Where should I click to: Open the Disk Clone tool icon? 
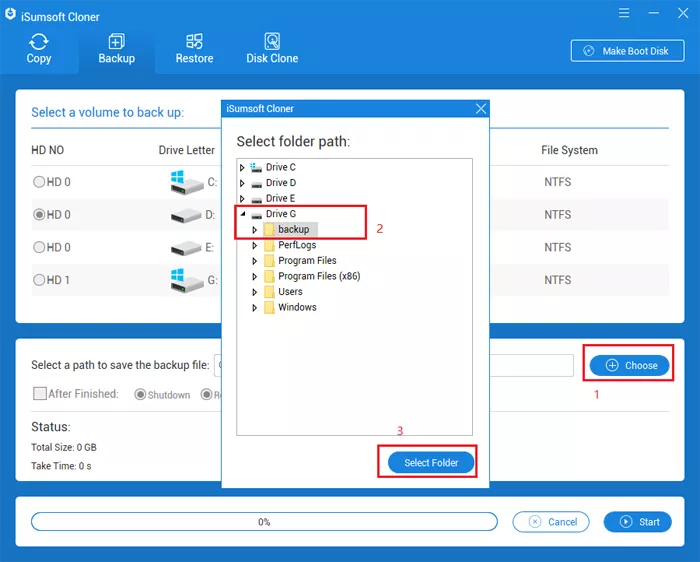click(272, 42)
